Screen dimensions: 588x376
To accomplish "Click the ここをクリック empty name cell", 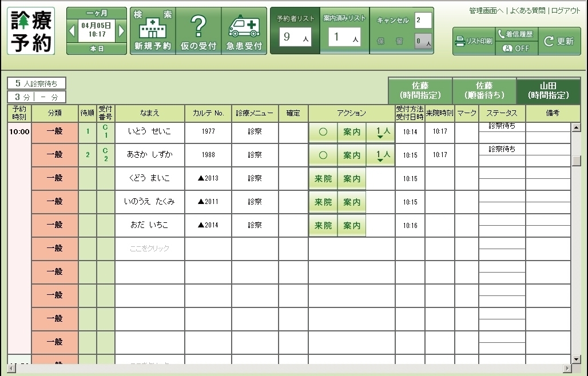I will tap(149, 249).
